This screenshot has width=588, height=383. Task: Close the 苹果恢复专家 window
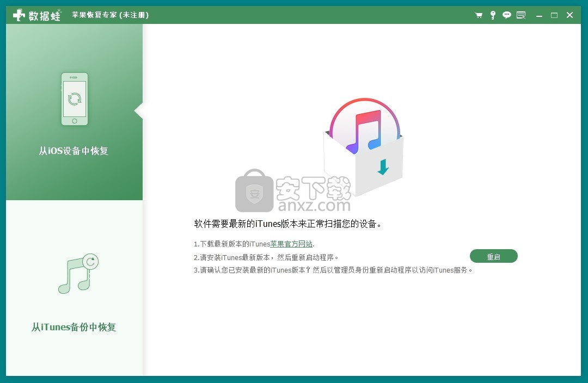569,15
